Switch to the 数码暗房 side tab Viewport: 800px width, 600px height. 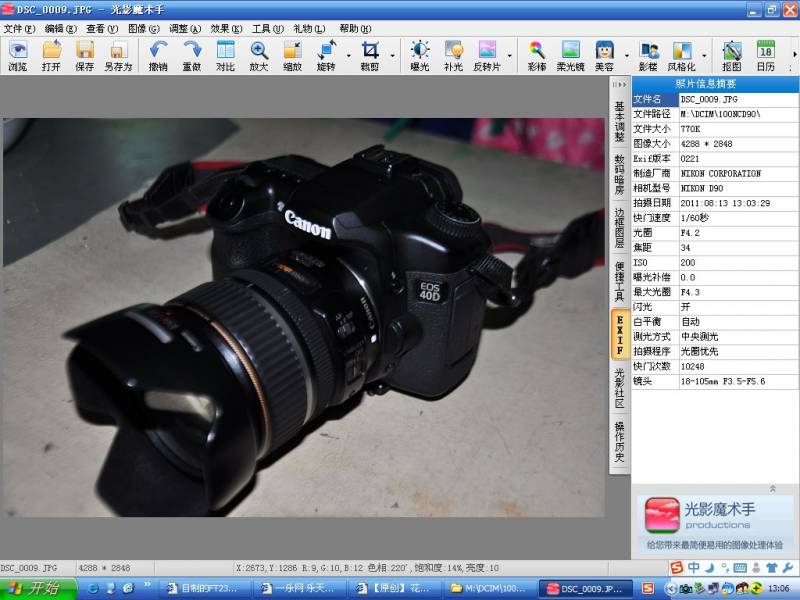point(619,175)
